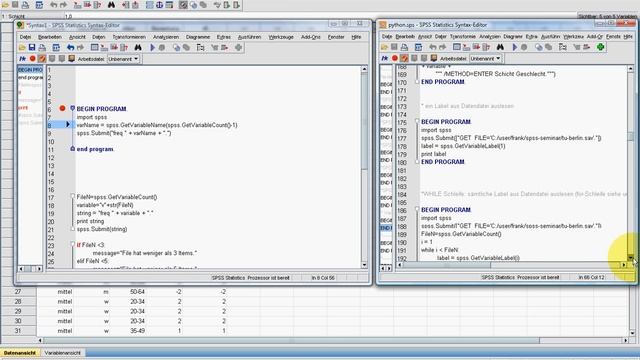This screenshot has height=360, width=640.
Task: Click the syntax-help icon in python.sps's second toolbar row
Action: point(434,58)
